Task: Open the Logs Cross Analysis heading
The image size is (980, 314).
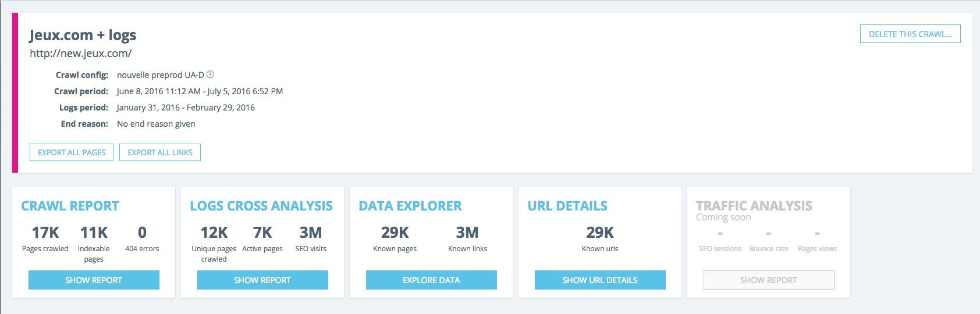Action: click(261, 206)
